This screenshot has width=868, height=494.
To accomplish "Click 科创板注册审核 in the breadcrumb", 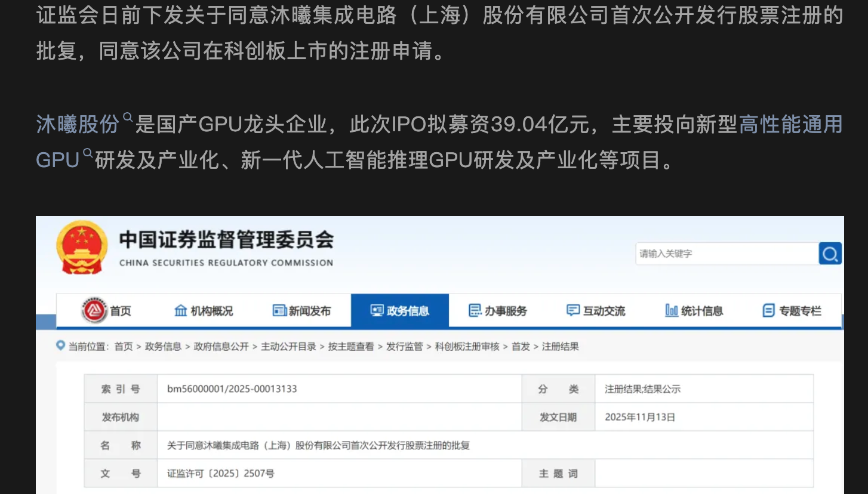I will [x=467, y=347].
